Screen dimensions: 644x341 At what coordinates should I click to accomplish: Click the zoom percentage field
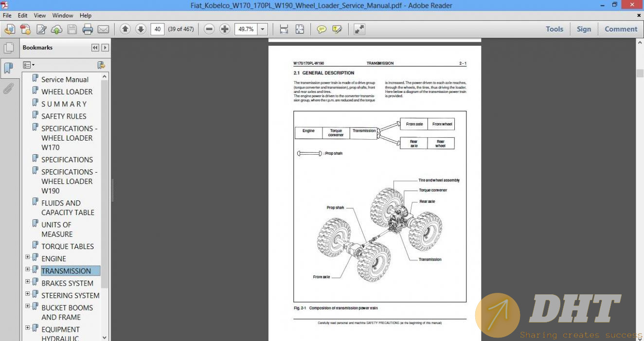tap(246, 29)
